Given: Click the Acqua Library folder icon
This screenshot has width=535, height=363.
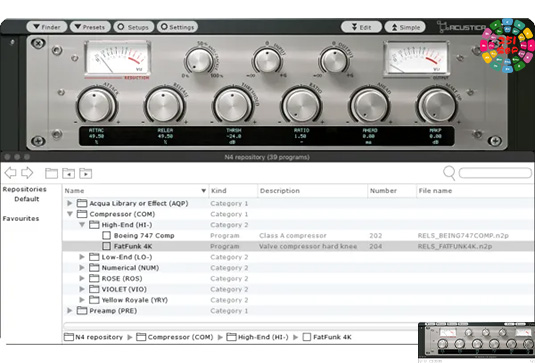Looking at the screenshot, I should (x=82, y=203).
